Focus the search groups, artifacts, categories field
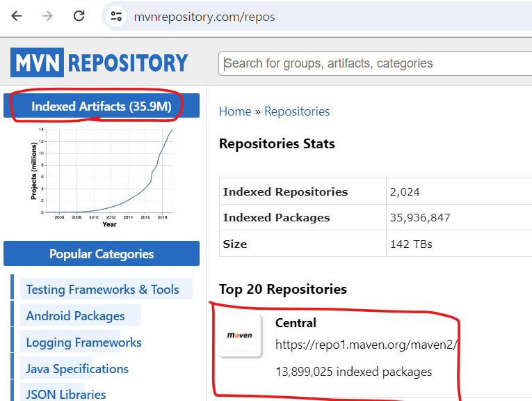 [x=375, y=63]
